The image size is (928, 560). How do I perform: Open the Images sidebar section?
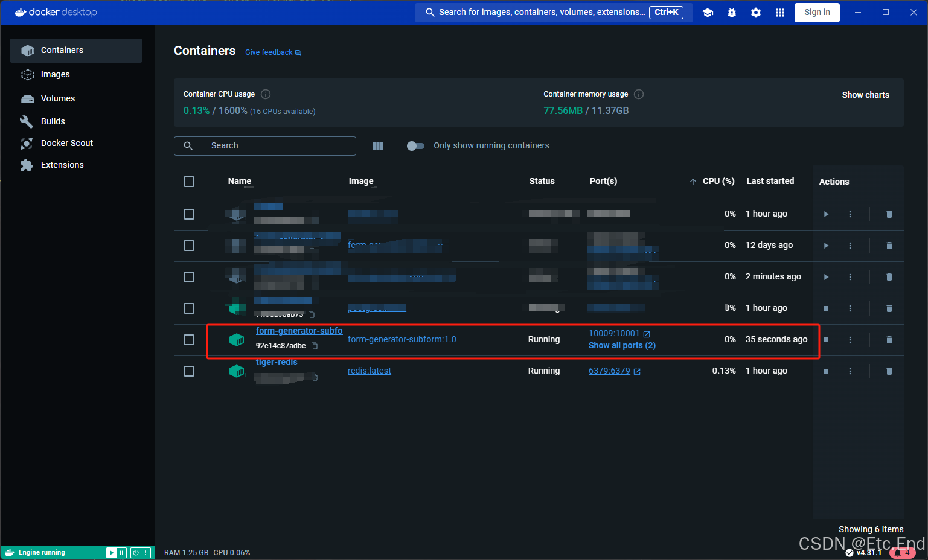tap(76, 74)
